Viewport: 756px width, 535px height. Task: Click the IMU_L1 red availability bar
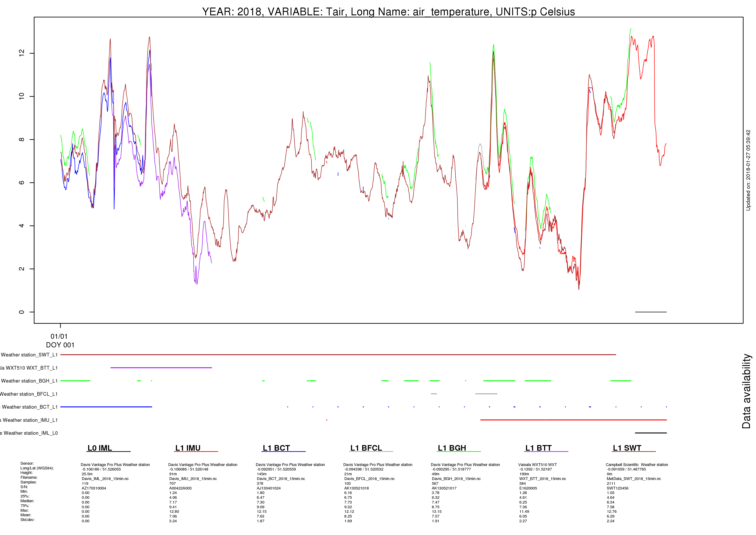point(574,420)
